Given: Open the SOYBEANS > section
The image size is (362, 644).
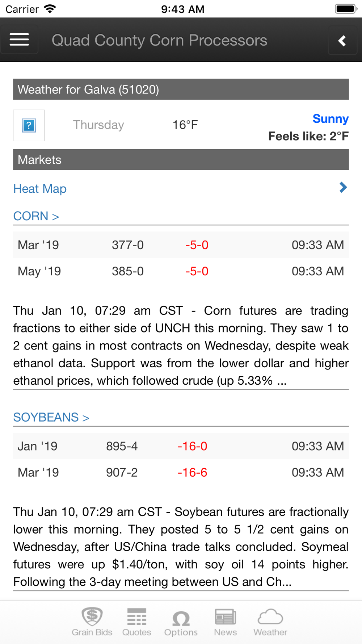Looking at the screenshot, I should [51, 417].
